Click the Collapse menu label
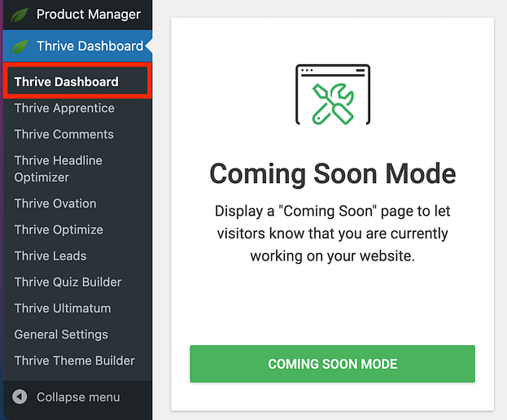 78,396
